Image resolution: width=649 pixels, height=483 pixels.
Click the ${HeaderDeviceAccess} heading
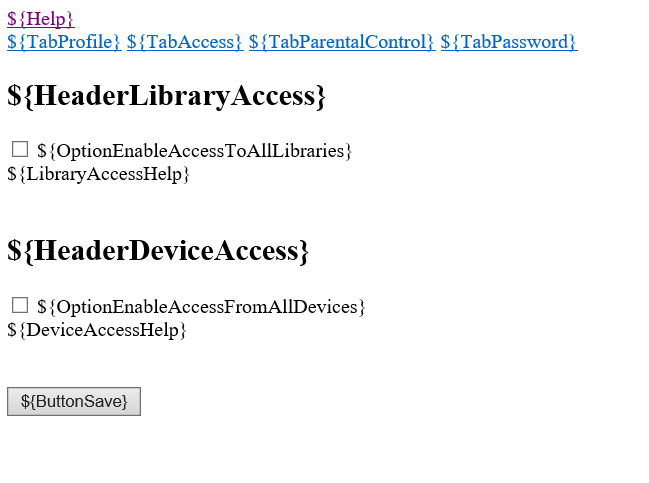click(x=158, y=251)
